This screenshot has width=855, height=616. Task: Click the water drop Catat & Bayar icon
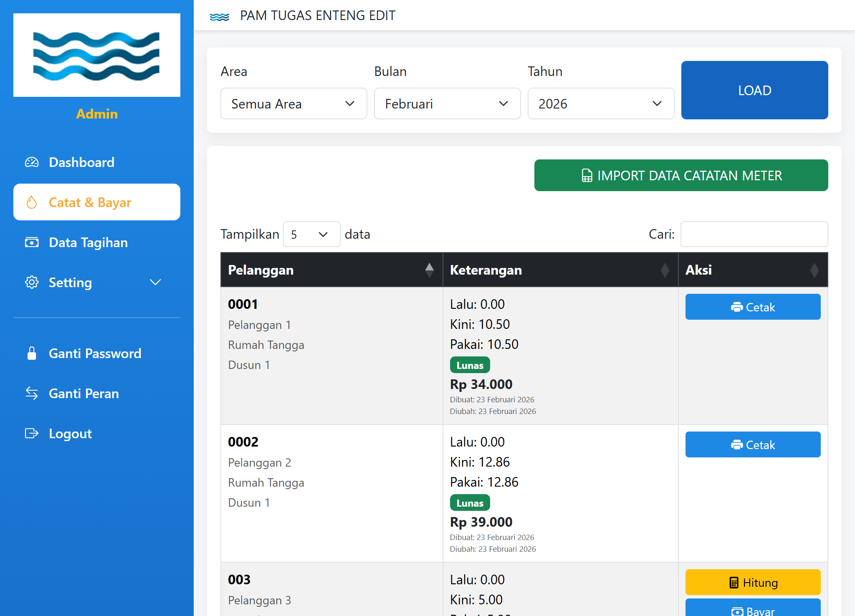pyautogui.click(x=32, y=202)
